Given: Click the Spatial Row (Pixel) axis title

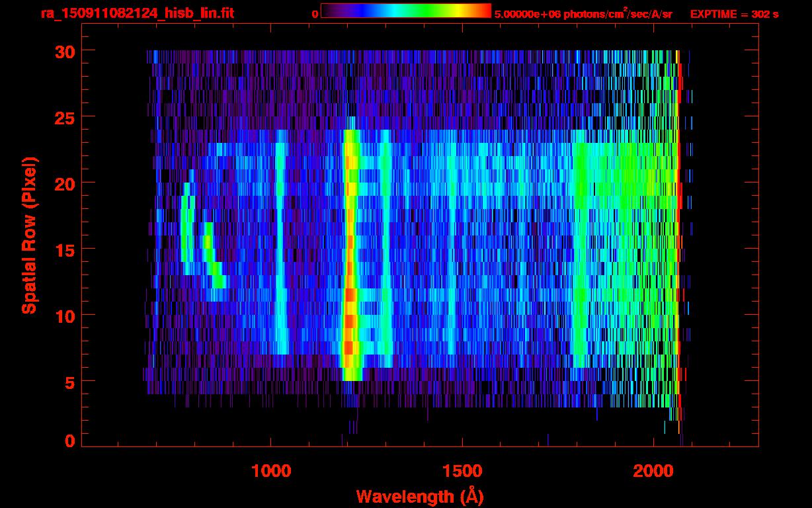Looking at the screenshot, I should tap(29, 235).
